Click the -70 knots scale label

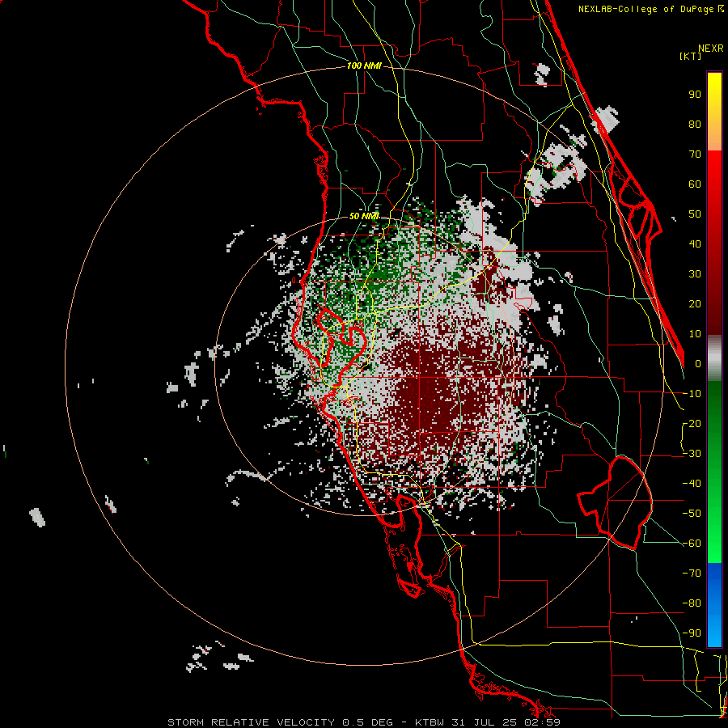[x=692, y=574]
